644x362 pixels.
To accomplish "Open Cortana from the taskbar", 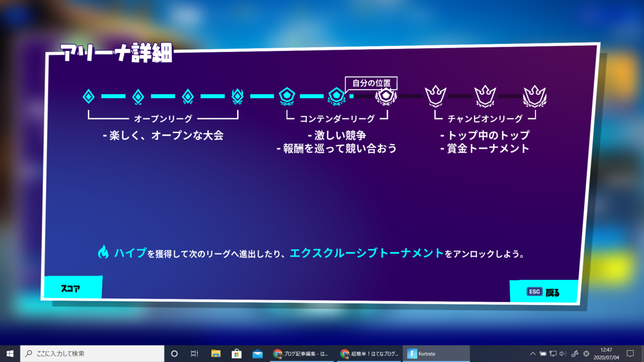I will pos(174,353).
